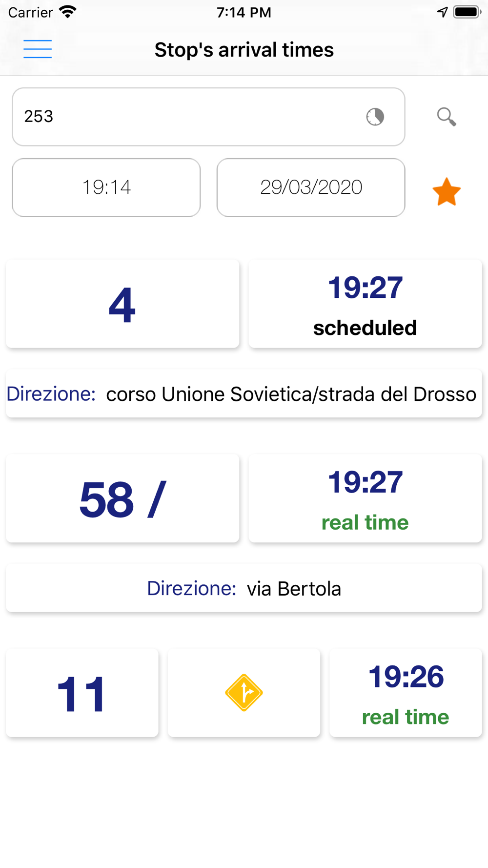488x868 pixels.
Task: Tap the 19:26 real time arrival card
Action: [406, 693]
